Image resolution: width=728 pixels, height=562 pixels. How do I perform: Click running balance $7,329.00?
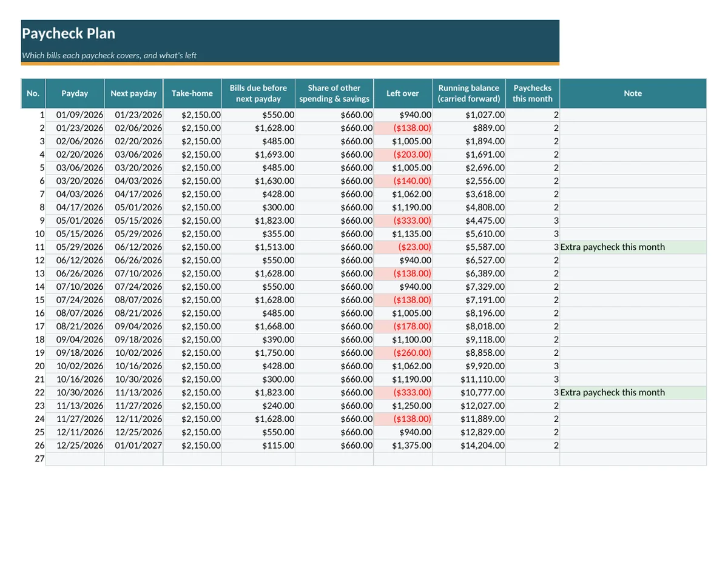(x=469, y=287)
